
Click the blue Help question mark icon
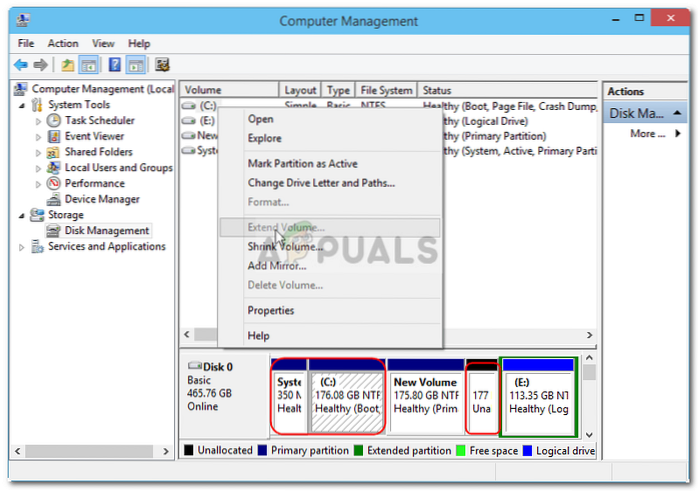pyautogui.click(x=114, y=65)
